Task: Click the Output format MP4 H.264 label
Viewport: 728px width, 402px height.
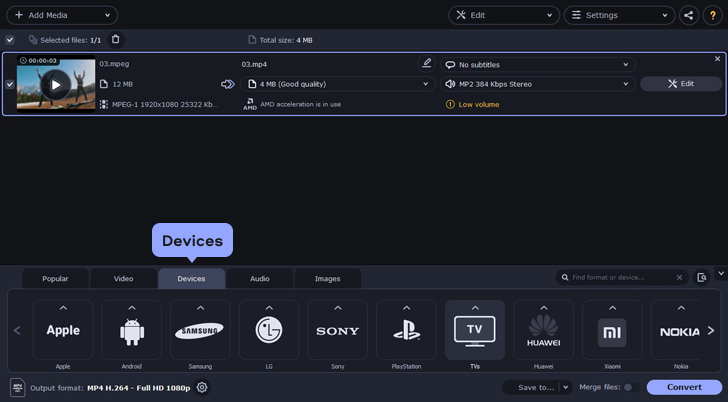Action: point(110,388)
